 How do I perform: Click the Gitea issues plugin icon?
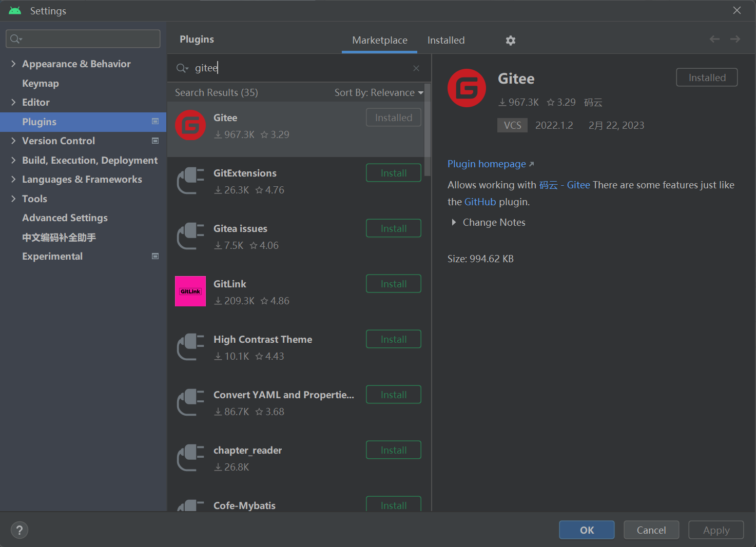(190, 236)
